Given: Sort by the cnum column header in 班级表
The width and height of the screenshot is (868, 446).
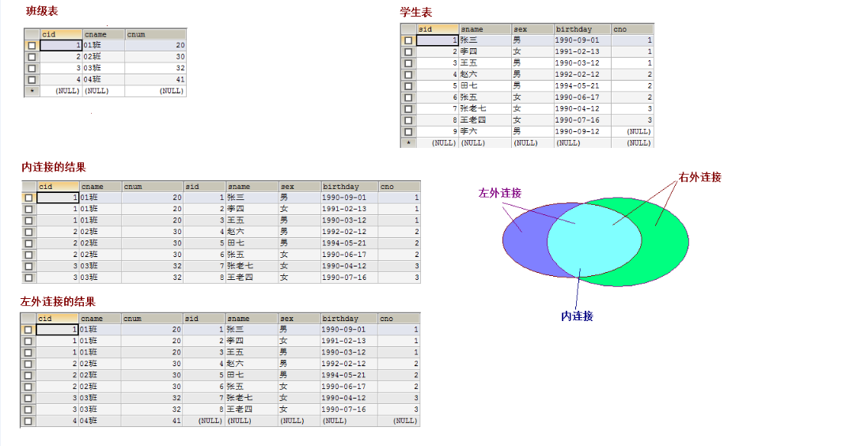Looking at the screenshot, I should [x=156, y=34].
